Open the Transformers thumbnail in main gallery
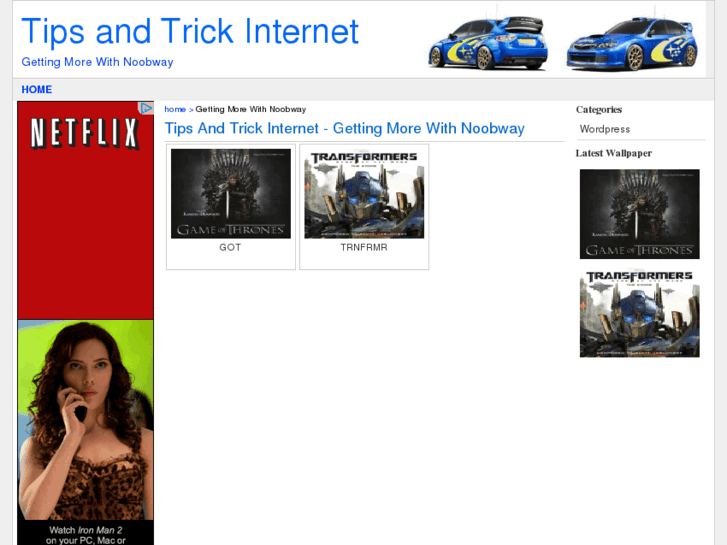 [364, 194]
